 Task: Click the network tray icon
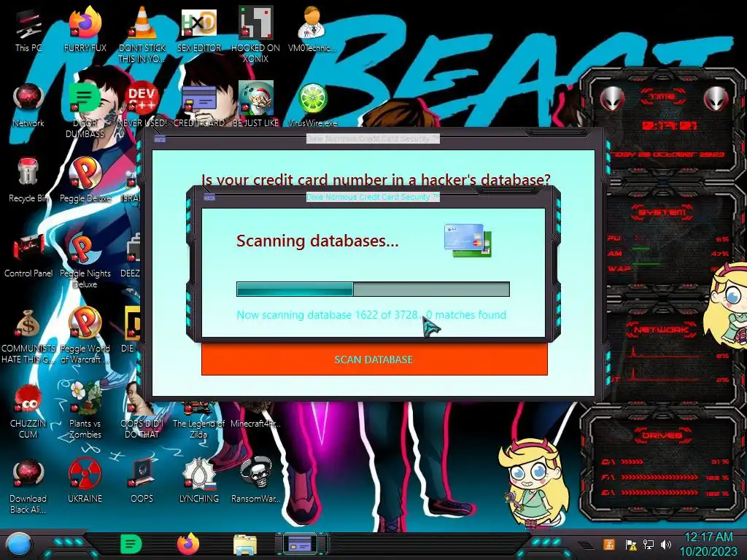[649, 544]
